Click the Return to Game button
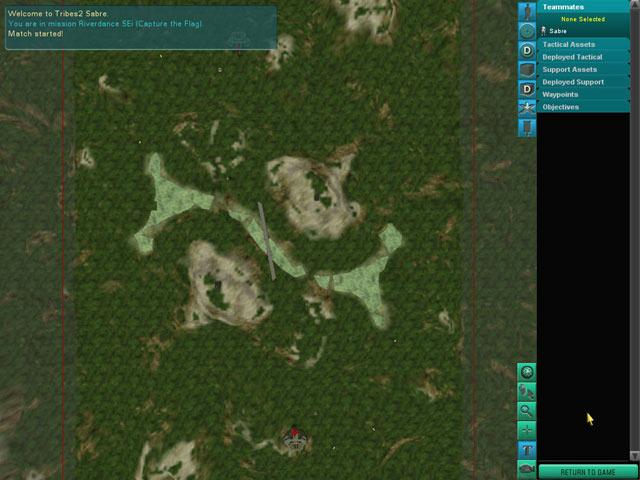640x480 pixels. (x=588, y=472)
